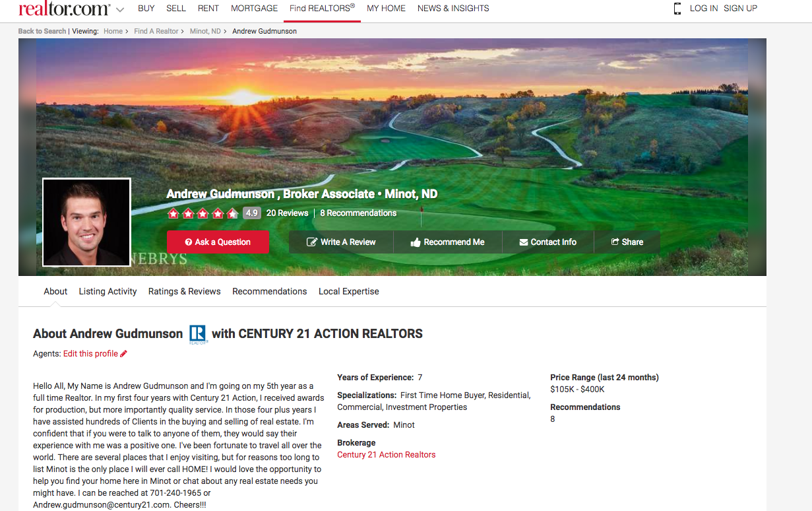Switch to Ratings & Reviews tab

click(184, 291)
